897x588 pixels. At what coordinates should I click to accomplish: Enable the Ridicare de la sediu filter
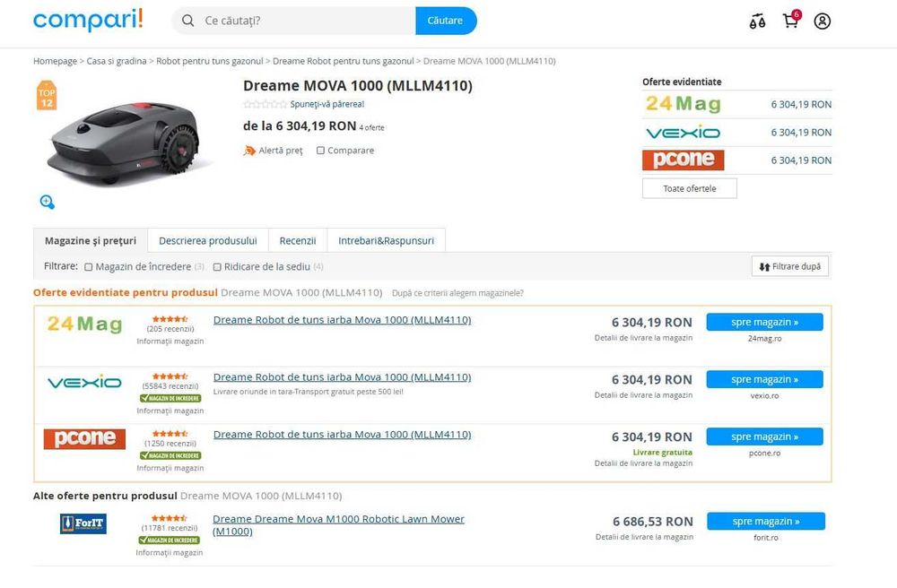click(x=217, y=267)
